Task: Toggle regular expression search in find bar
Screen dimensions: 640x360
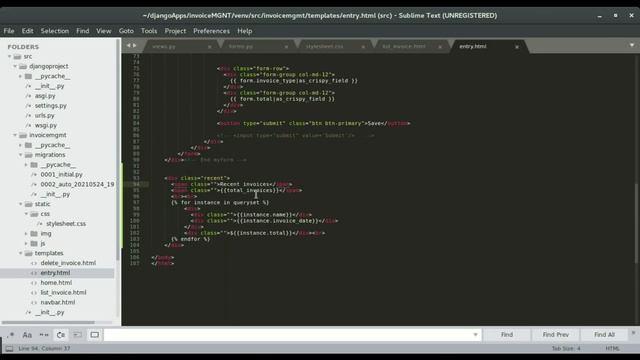Action: 10,335
